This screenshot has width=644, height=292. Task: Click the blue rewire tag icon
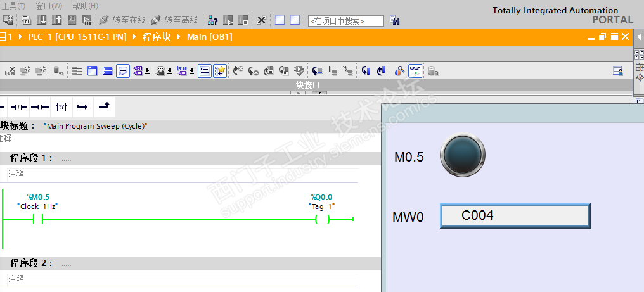tap(182, 71)
